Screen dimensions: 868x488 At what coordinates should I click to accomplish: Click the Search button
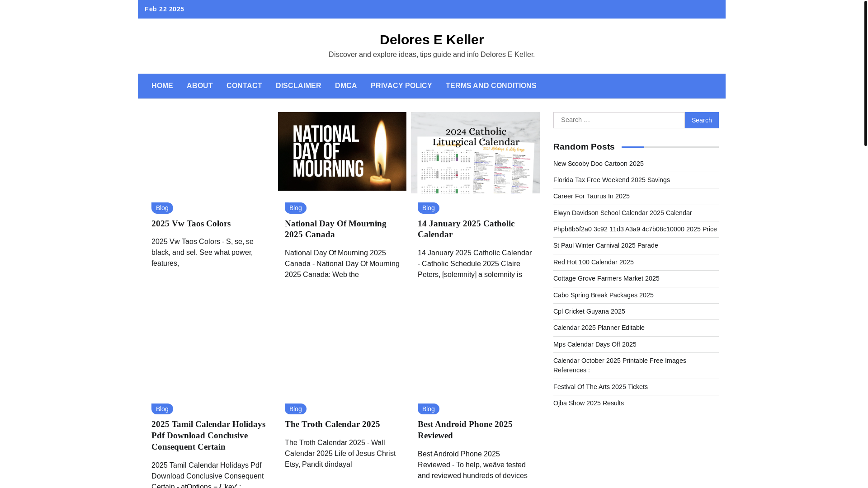click(702, 120)
